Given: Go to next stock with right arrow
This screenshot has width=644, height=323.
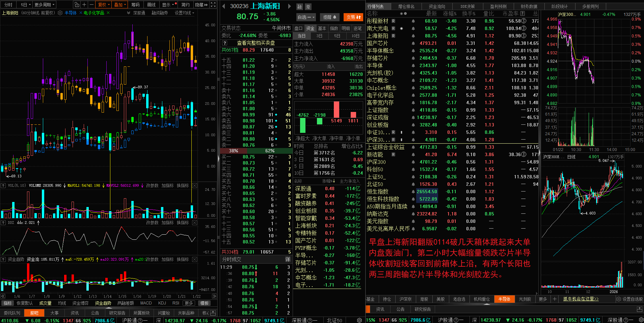Looking at the screenshot, I should coord(289,6).
